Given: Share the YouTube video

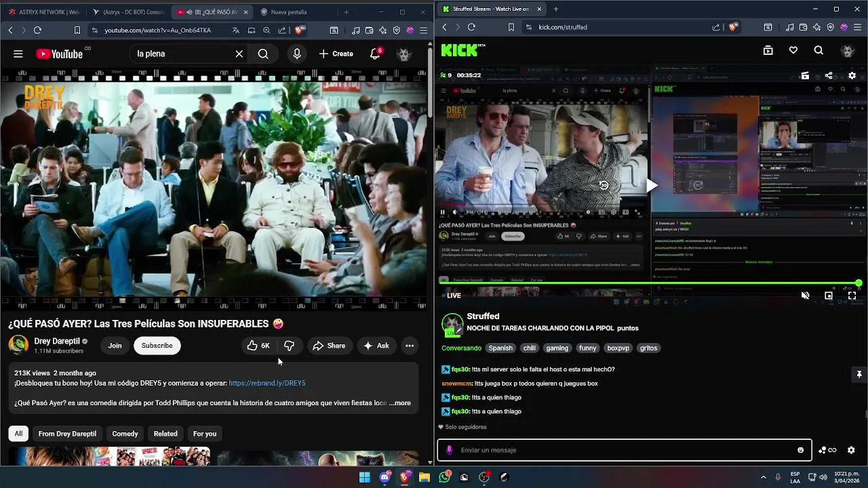Looking at the screenshot, I should click(x=329, y=346).
